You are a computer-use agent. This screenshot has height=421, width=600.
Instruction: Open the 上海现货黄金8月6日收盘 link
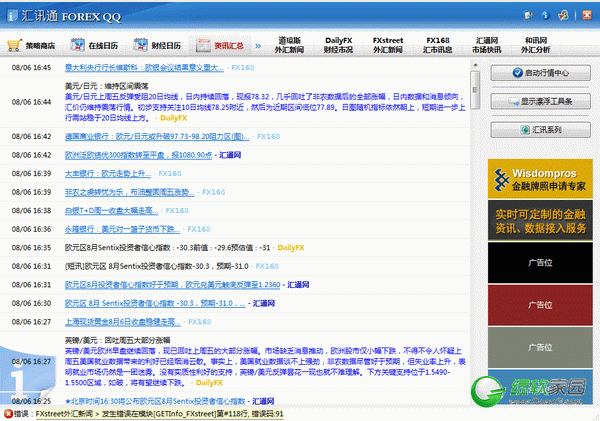122,322
